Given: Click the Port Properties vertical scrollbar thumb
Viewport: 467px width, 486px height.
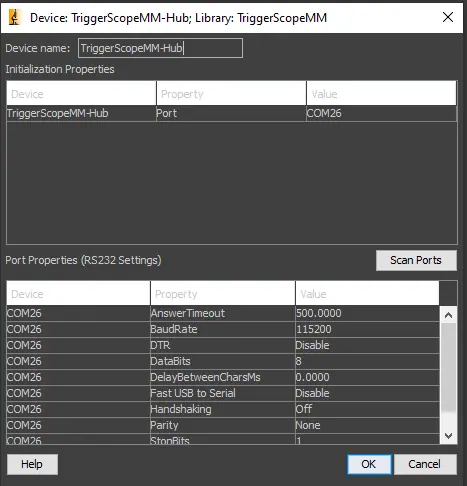Looking at the screenshot, I should 448,367.
